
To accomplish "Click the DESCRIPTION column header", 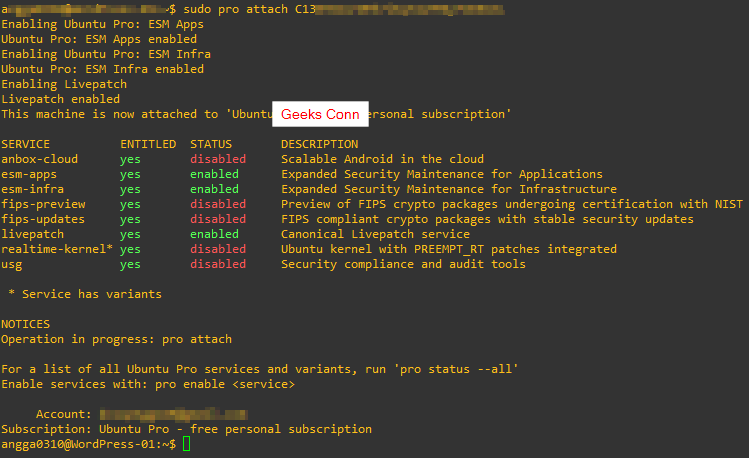I will 323,144.
